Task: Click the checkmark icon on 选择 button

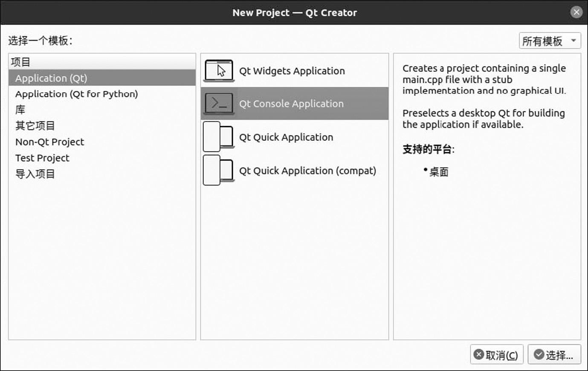Action: coord(539,354)
